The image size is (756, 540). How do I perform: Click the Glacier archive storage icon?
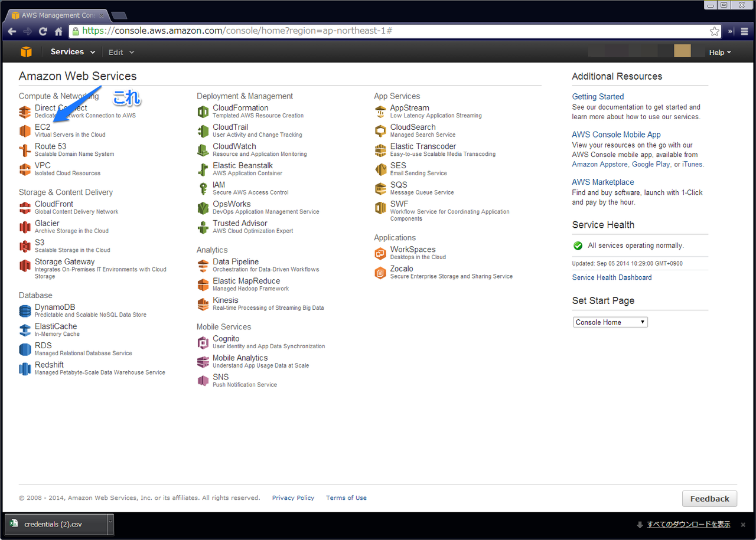[25, 227]
